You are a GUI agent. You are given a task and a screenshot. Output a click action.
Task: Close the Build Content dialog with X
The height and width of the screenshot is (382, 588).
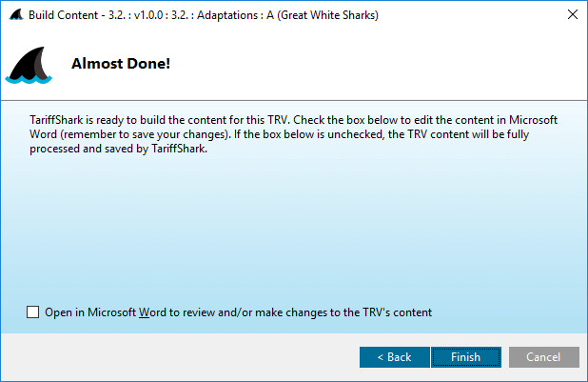tap(572, 14)
